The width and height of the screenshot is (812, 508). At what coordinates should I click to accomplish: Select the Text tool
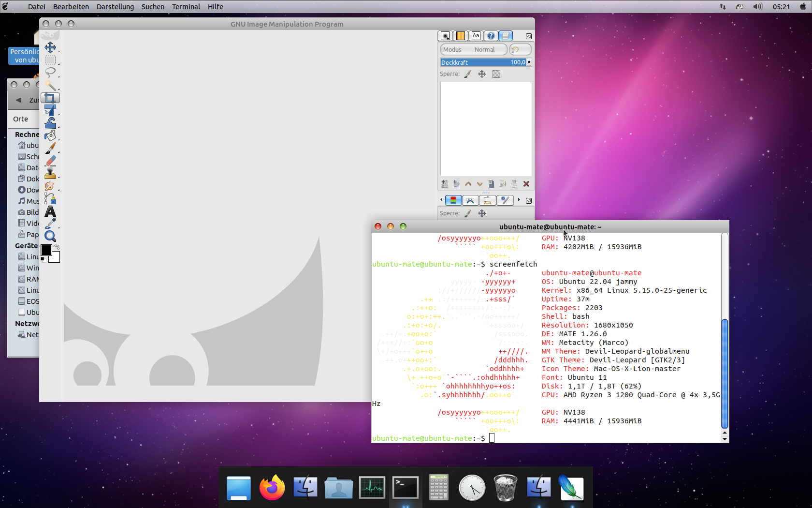(50, 211)
